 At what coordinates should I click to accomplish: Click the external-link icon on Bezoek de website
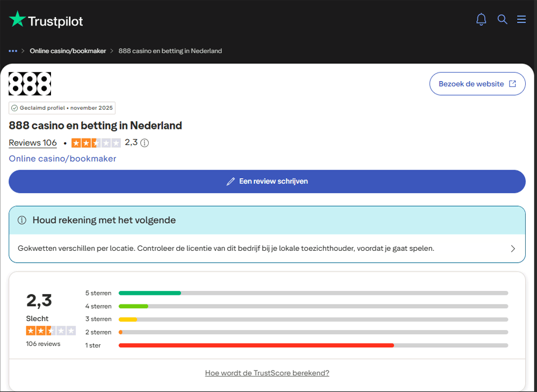(512, 84)
